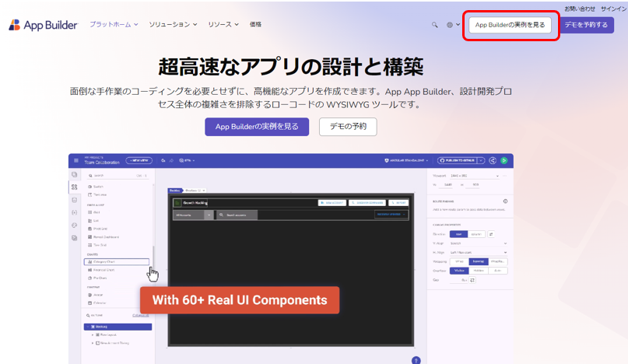Open the components sidebar icon

[75, 187]
